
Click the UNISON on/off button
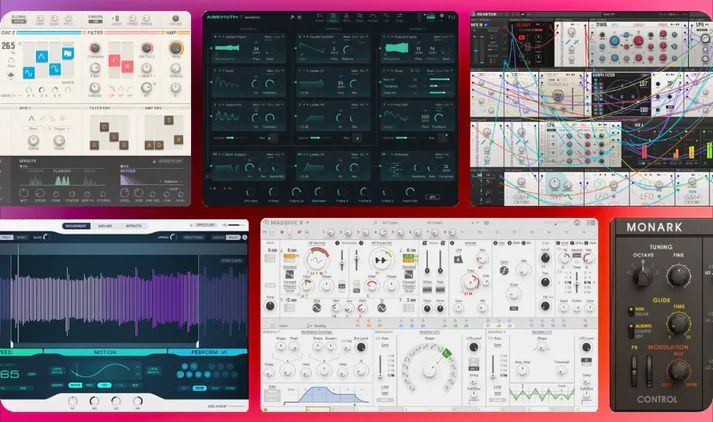[x=95, y=21]
